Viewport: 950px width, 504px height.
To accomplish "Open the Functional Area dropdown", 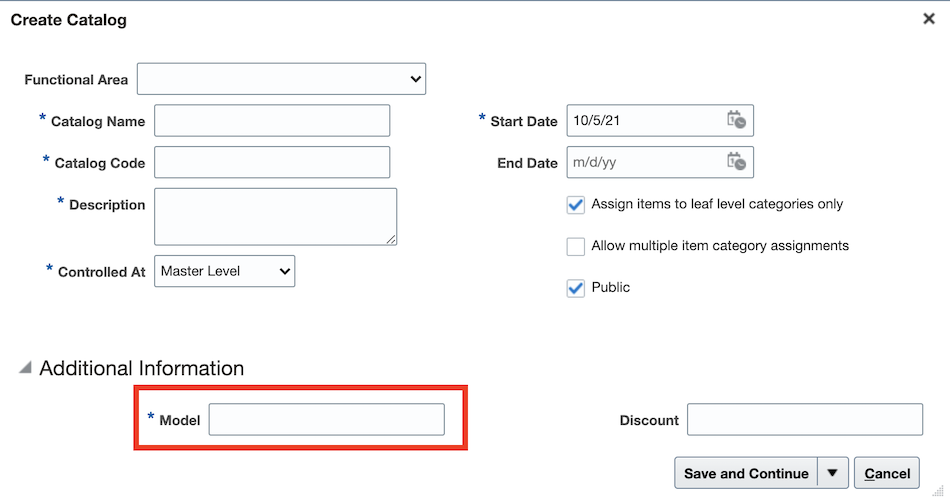I will tap(281, 79).
